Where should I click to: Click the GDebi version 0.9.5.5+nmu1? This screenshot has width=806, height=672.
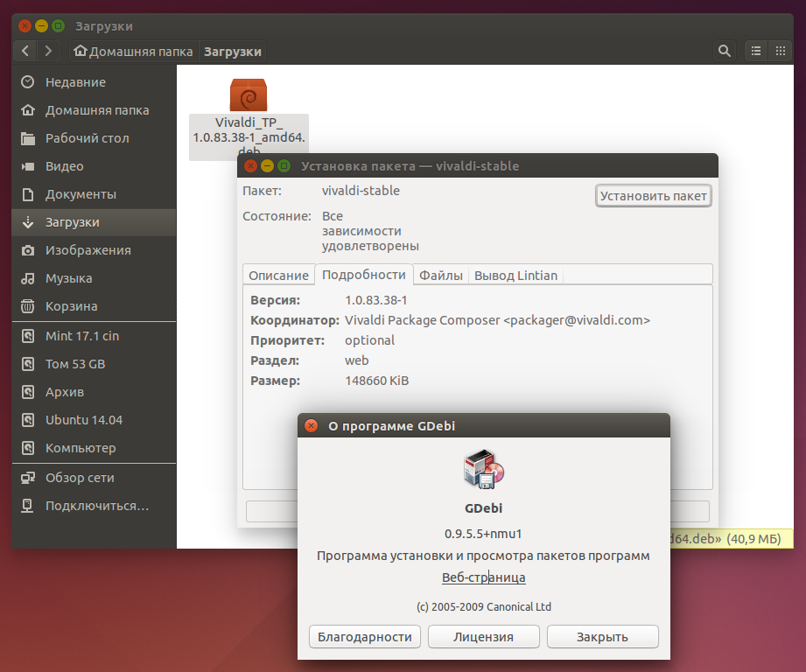[x=483, y=534]
